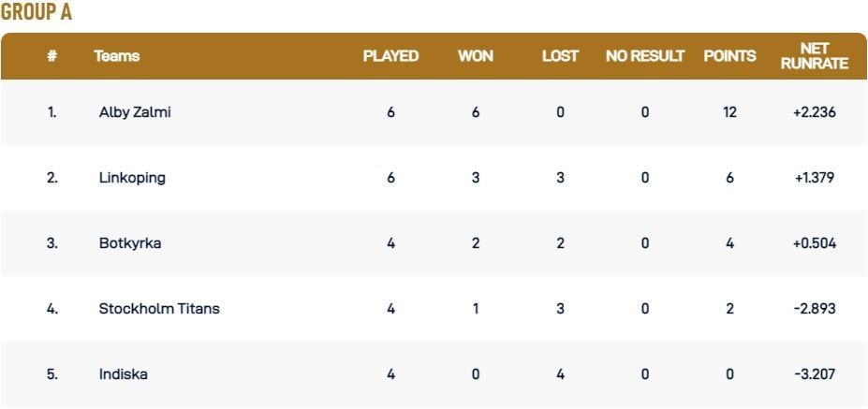Viewport: 868px width, 409px height.
Task: Click the Teams column header
Action: tap(117, 56)
